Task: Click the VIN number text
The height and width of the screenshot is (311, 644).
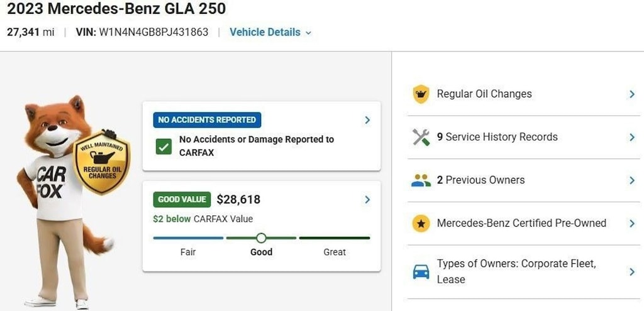Action: coord(153,32)
